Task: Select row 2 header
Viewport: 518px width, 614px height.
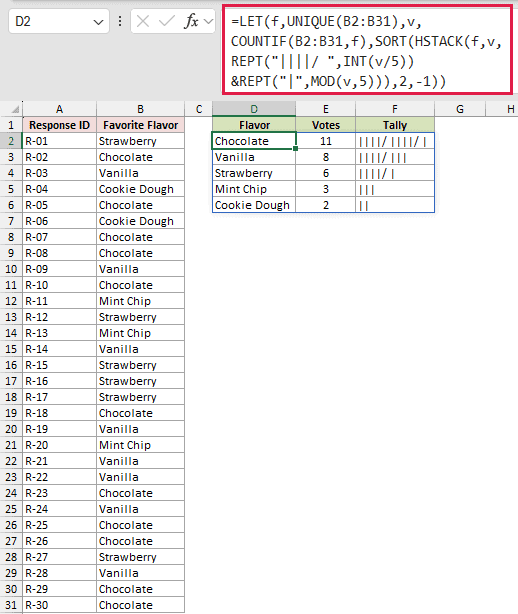Action: point(11,141)
